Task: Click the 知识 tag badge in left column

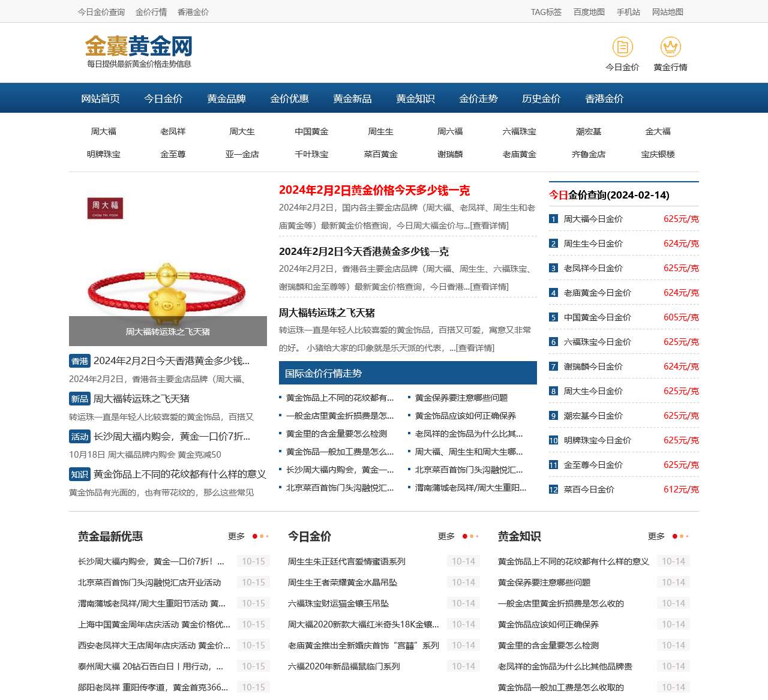Action: pyautogui.click(x=79, y=474)
